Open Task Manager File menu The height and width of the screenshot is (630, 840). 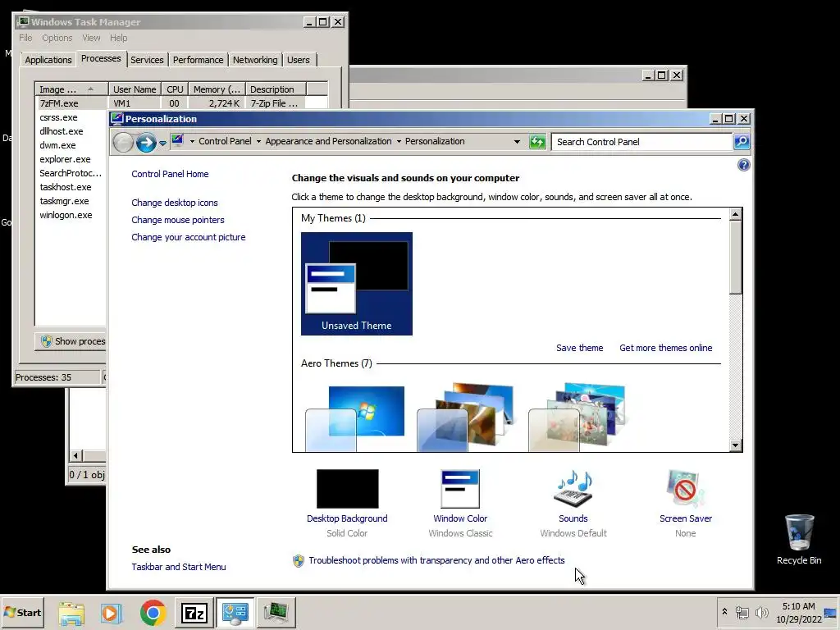coord(25,38)
